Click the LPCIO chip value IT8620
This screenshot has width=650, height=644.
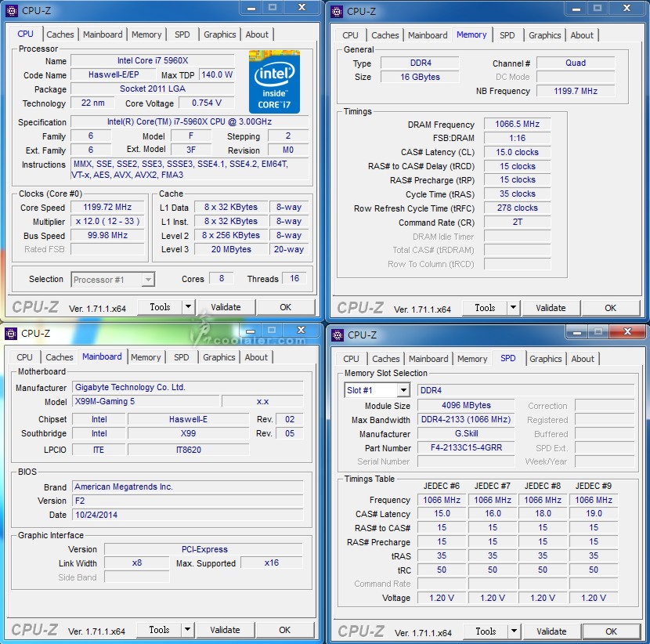(189, 450)
